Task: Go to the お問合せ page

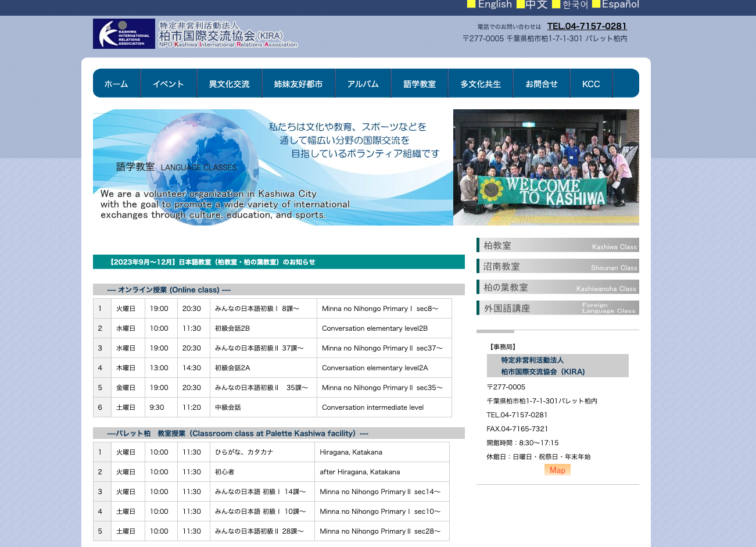Action: (542, 83)
